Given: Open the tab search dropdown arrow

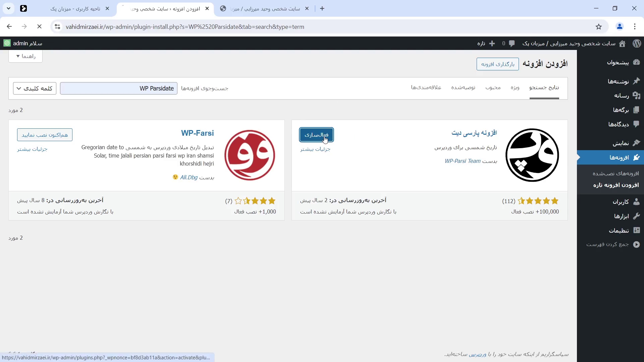Looking at the screenshot, I should click(8, 9).
